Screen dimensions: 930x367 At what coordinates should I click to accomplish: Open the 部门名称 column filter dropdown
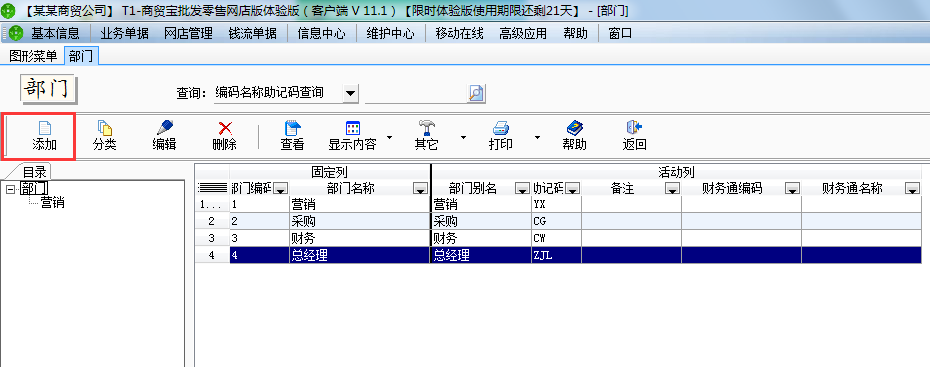click(x=421, y=189)
